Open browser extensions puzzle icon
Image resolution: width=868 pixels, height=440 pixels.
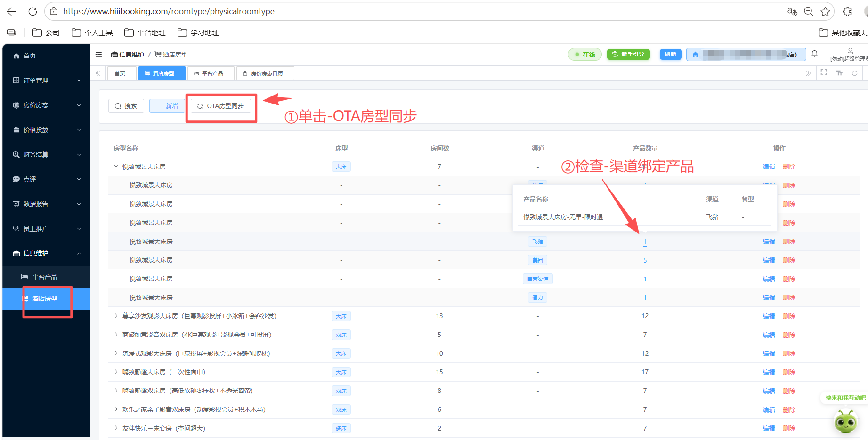coord(847,11)
